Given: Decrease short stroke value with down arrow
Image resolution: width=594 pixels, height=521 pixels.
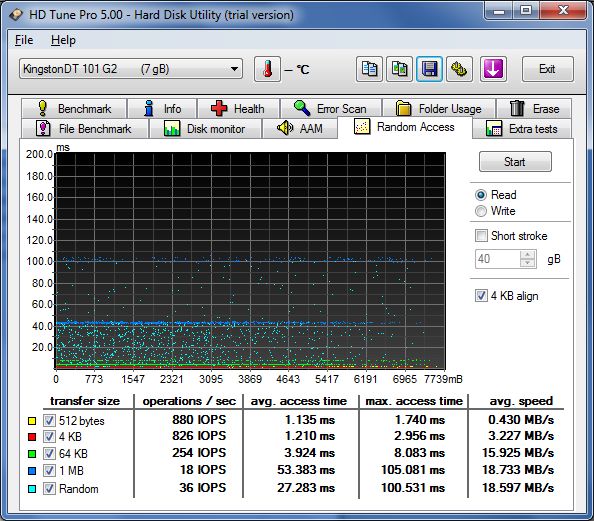Looking at the screenshot, I should pyautogui.click(x=528, y=263).
